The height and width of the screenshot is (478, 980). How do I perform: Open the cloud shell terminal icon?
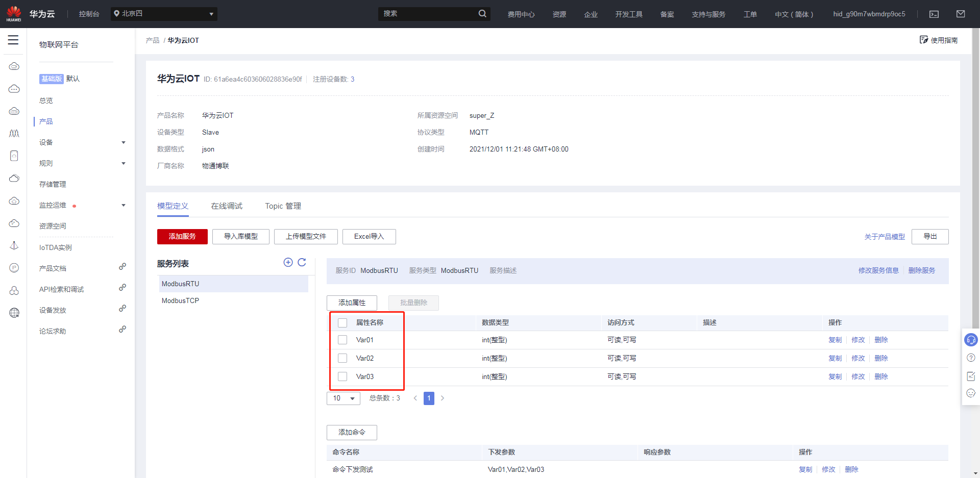[x=934, y=14]
